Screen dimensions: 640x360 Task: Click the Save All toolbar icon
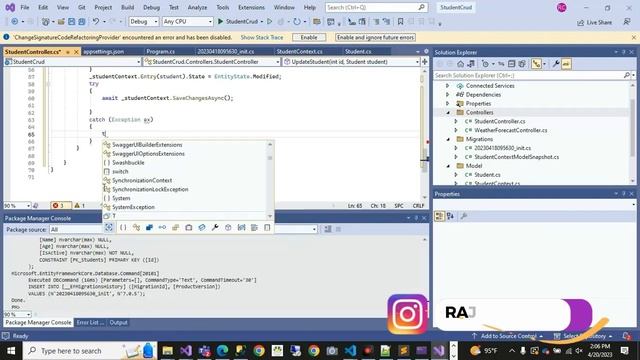[x=82, y=22]
